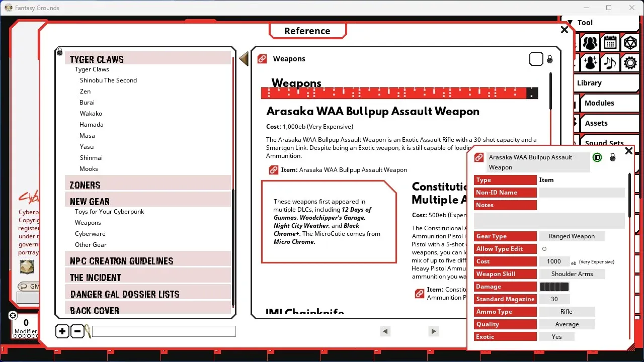The height and width of the screenshot is (362, 644).
Task: Open Toys for Your Cyberpunk entry
Action: coord(109,212)
